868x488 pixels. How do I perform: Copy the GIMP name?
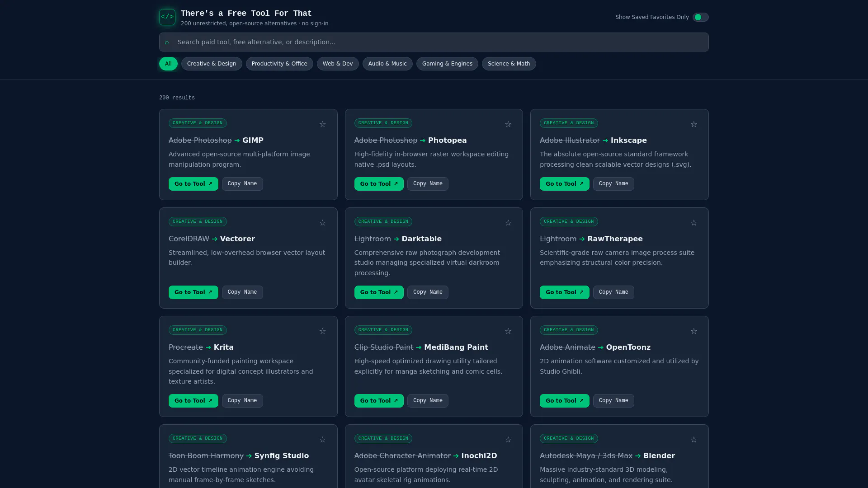coord(242,184)
